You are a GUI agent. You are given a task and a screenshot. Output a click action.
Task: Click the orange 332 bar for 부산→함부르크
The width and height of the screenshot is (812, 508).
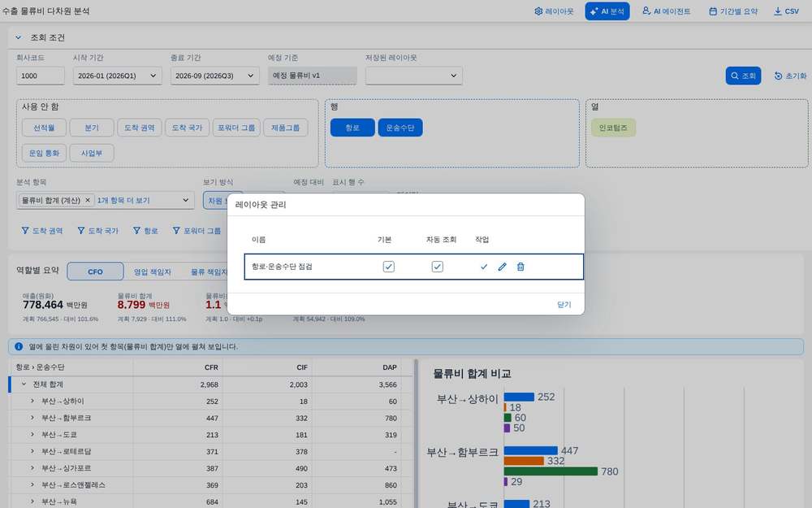(x=524, y=461)
